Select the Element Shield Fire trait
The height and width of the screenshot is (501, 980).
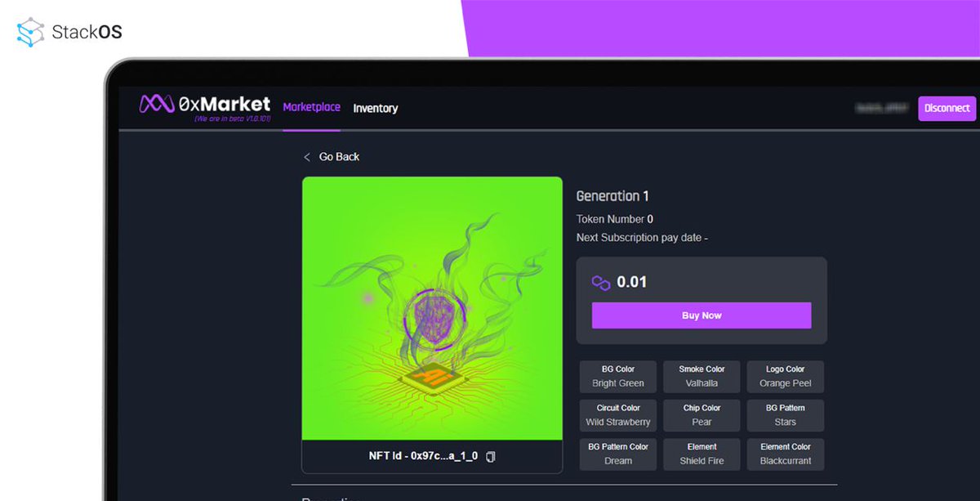(x=702, y=454)
